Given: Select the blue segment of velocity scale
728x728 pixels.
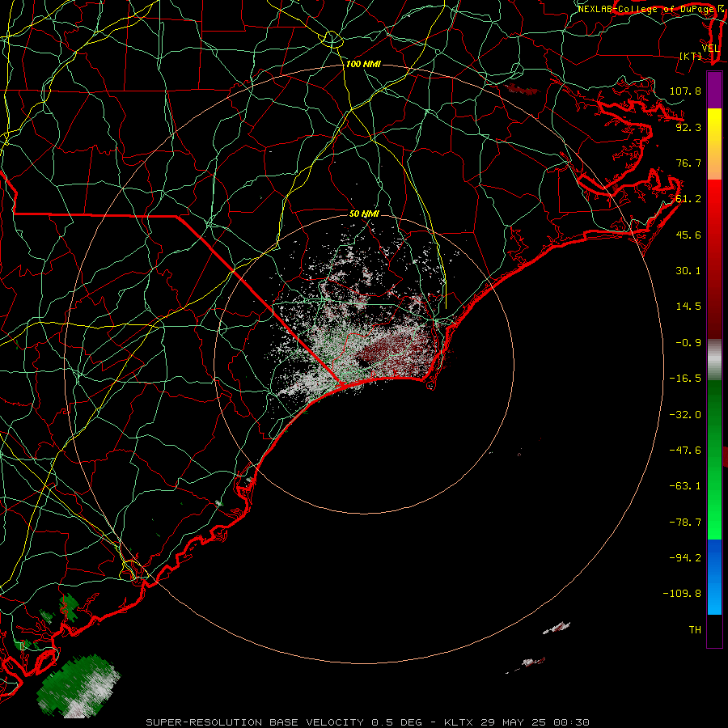Looking at the screenshot, I should click(x=714, y=577).
